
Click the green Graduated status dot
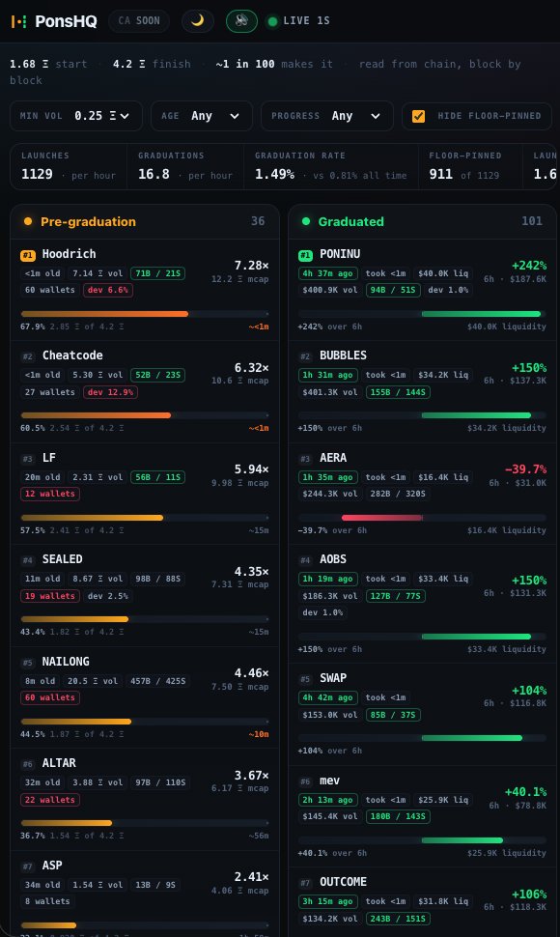306,221
